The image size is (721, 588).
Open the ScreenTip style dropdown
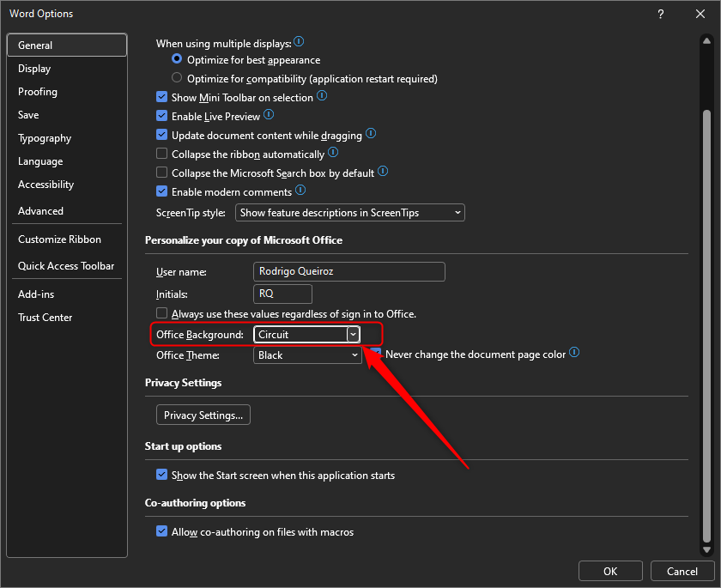(x=350, y=212)
